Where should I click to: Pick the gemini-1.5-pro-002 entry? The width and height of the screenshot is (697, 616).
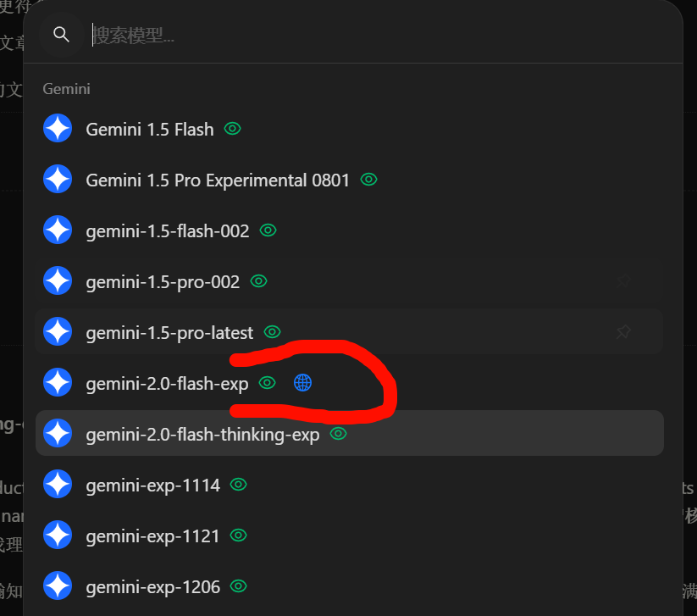pos(349,281)
